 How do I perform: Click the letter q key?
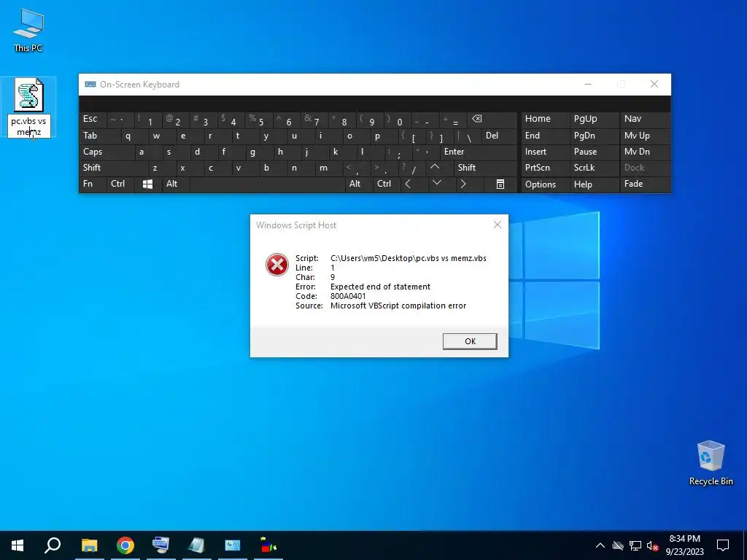click(x=134, y=136)
